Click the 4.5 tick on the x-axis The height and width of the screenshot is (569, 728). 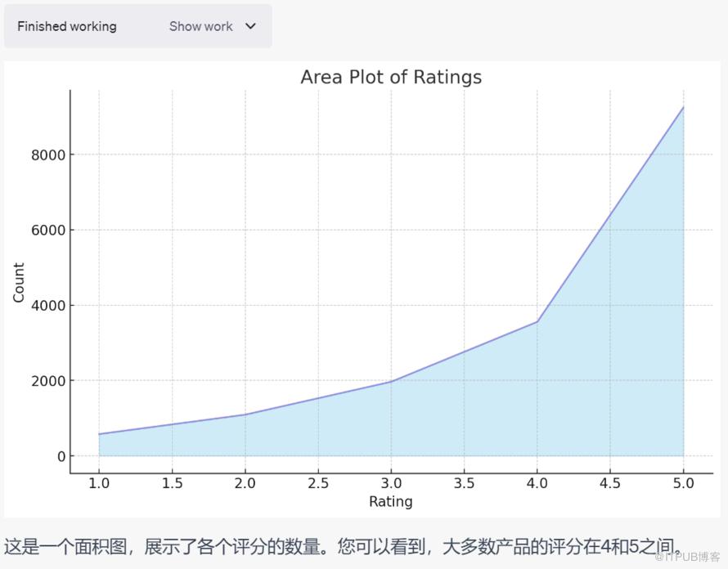[610, 483]
